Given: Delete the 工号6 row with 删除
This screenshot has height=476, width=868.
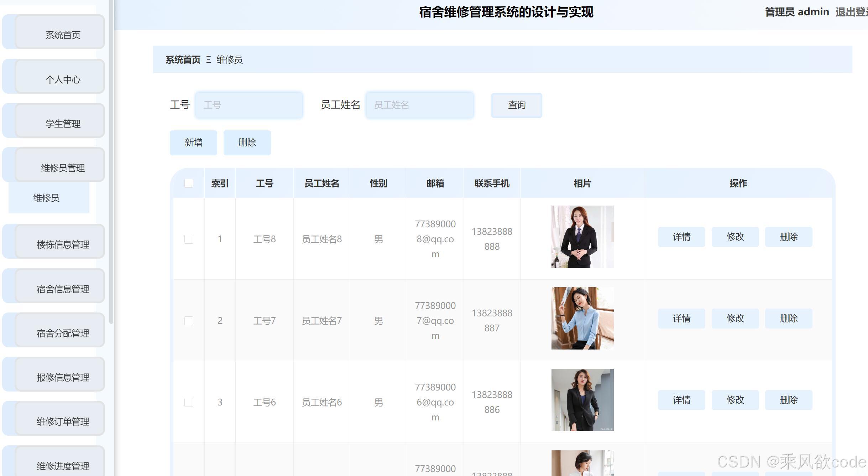Looking at the screenshot, I should 788,400.
